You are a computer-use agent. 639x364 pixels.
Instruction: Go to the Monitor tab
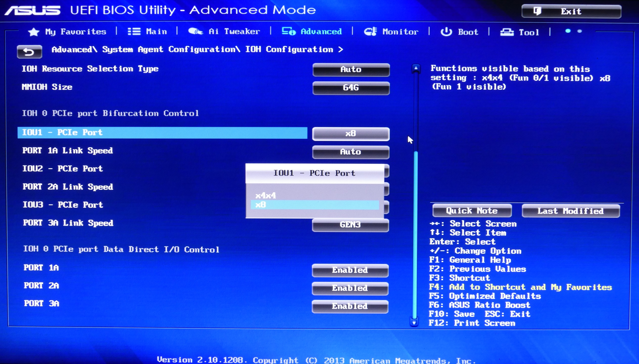pyautogui.click(x=391, y=32)
